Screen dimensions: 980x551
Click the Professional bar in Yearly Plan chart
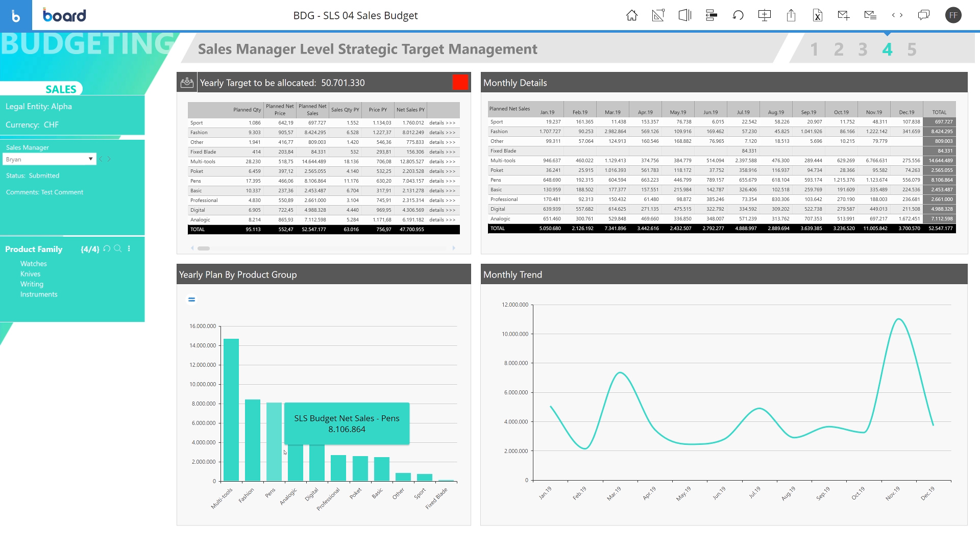coord(338,468)
